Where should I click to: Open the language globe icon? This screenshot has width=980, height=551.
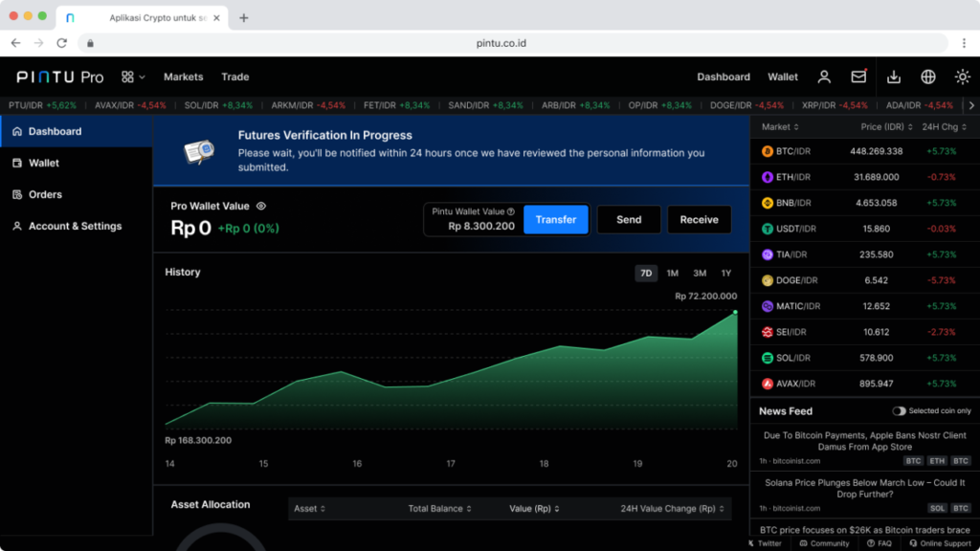tap(928, 77)
